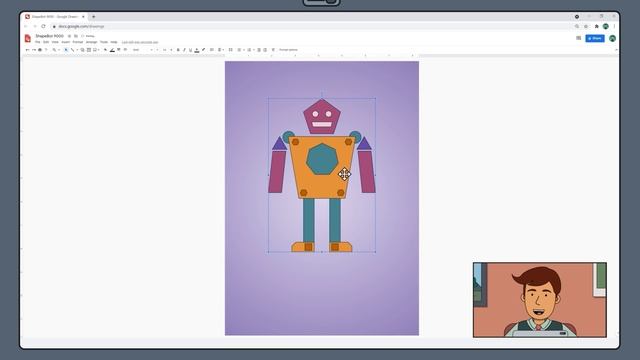Click the presenter webcam thumbnail
The width and height of the screenshot is (640, 360).
[540, 300]
